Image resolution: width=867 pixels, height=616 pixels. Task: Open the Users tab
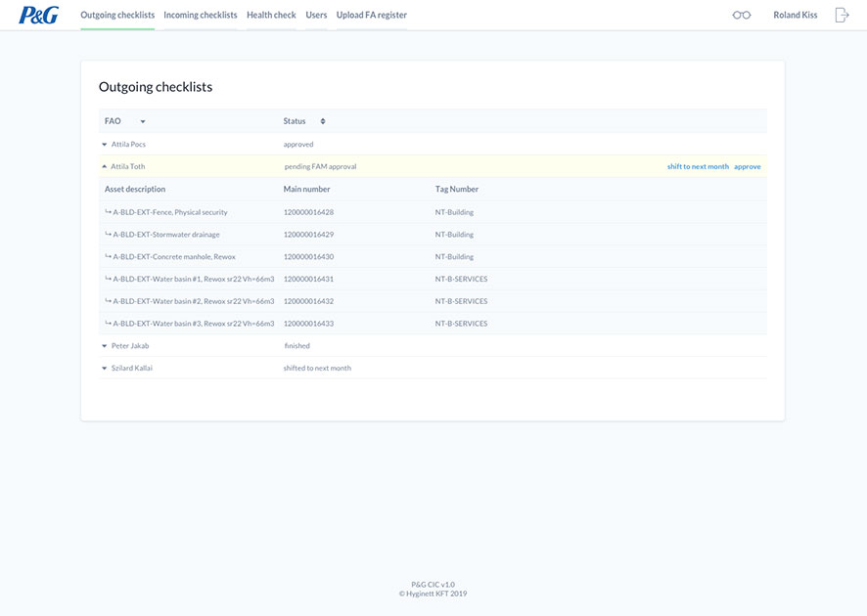point(316,15)
